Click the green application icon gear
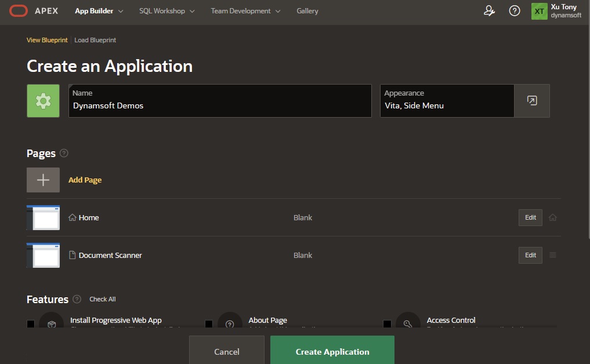The height and width of the screenshot is (364, 590). (43, 101)
